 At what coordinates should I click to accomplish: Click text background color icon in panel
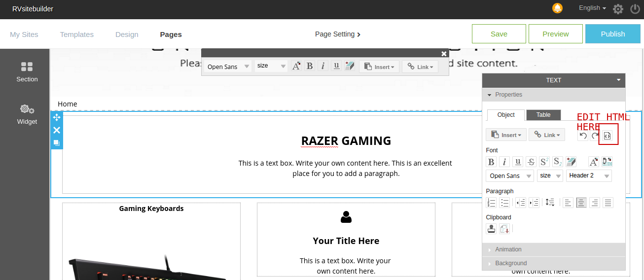pyautogui.click(x=607, y=162)
